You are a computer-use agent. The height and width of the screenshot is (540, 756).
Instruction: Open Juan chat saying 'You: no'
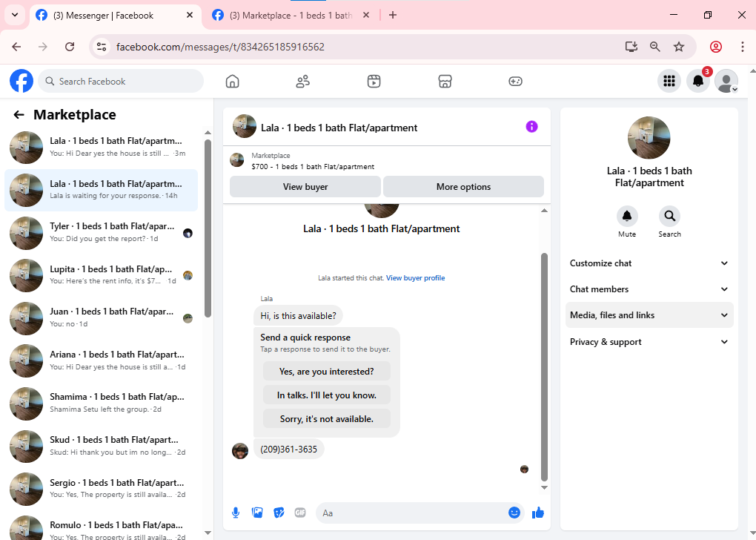click(x=102, y=318)
